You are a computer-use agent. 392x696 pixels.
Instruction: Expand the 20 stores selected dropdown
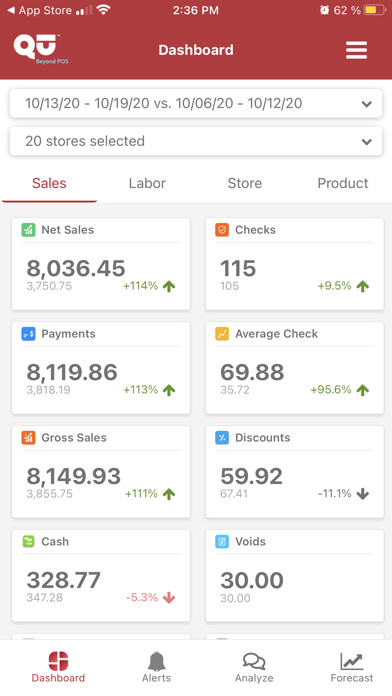(x=196, y=141)
